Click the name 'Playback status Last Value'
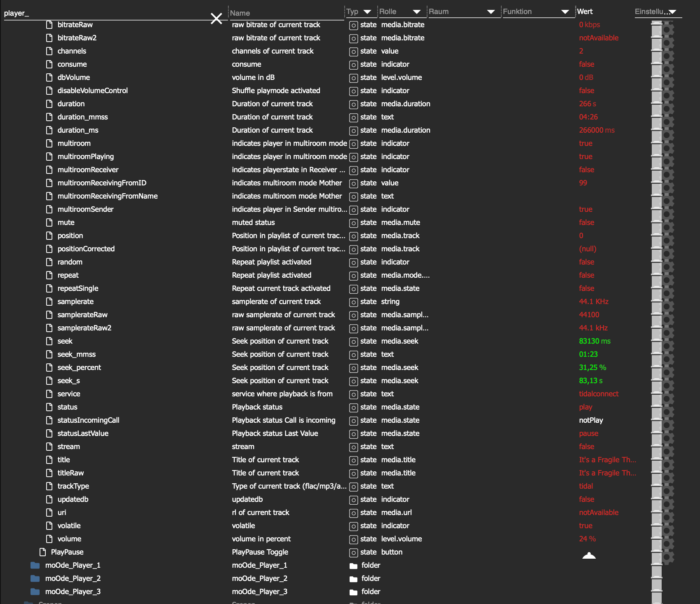The width and height of the screenshot is (700, 604). [x=275, y=433]
